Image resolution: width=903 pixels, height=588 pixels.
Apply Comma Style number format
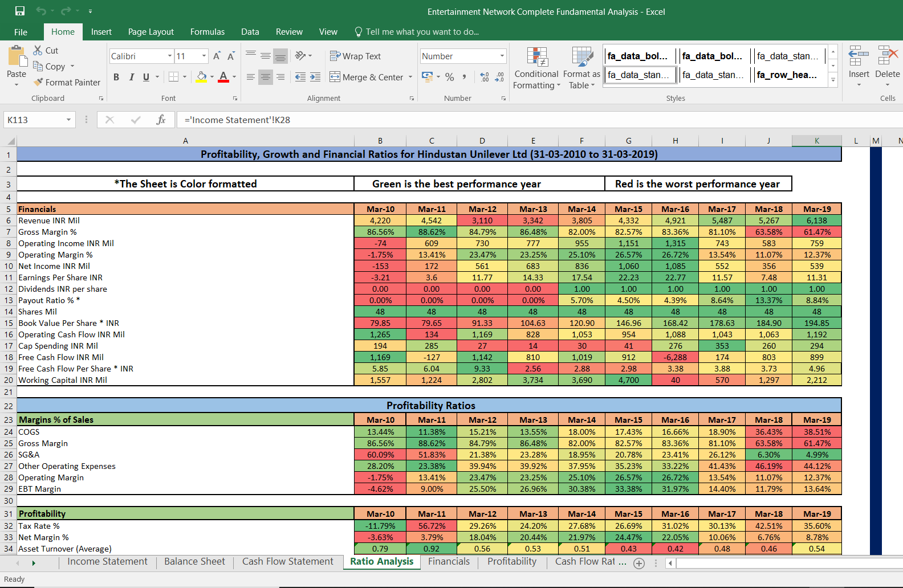click(465, 77)
